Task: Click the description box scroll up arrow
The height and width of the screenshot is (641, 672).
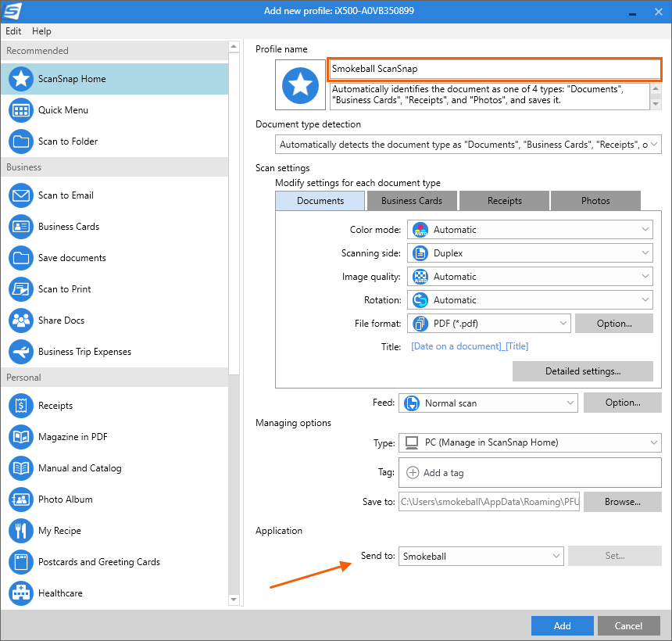Action: tap(656, 89)
